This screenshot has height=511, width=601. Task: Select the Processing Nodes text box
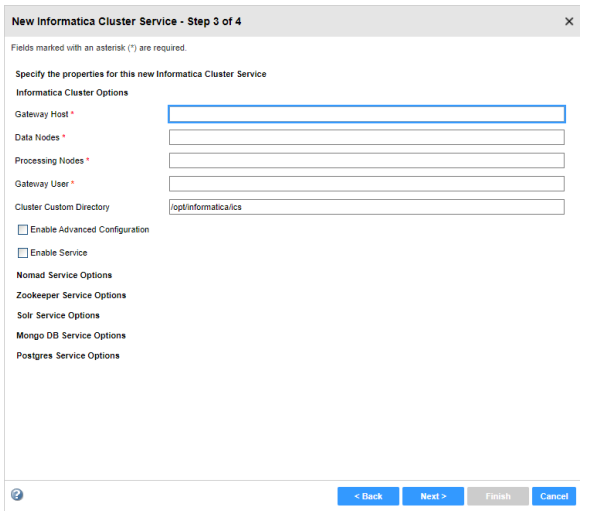click(x=367, y=161)
